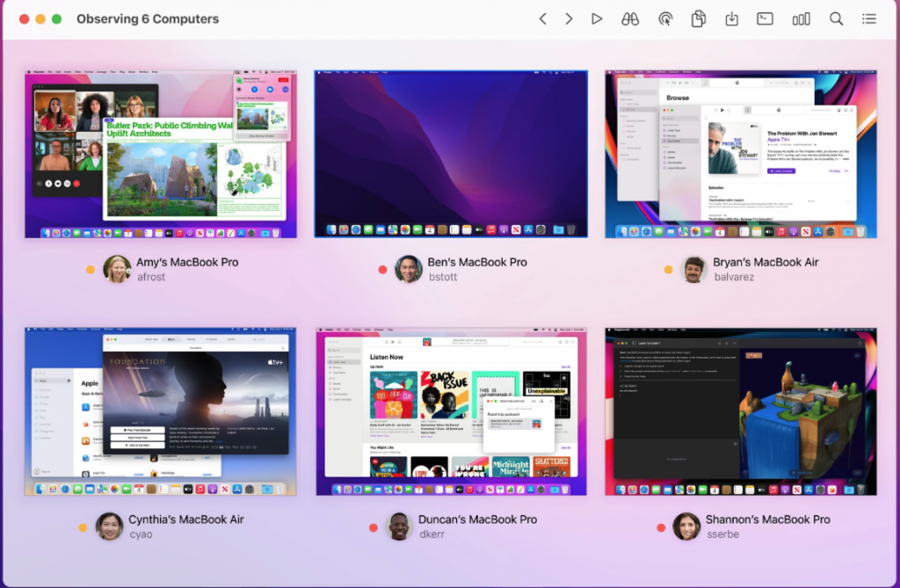Open the Send UNIX Command terminal icon
The image size is (900, 588).
pyautogui.click(x=766, y=18)
